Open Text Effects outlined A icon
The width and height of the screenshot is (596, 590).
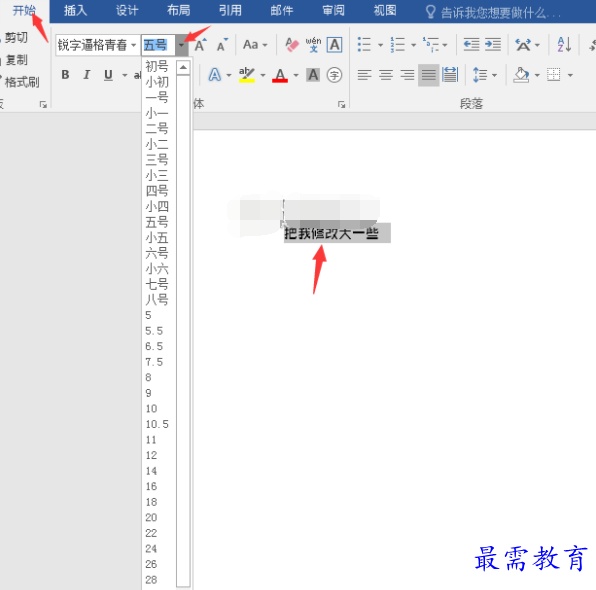[215, 75]
